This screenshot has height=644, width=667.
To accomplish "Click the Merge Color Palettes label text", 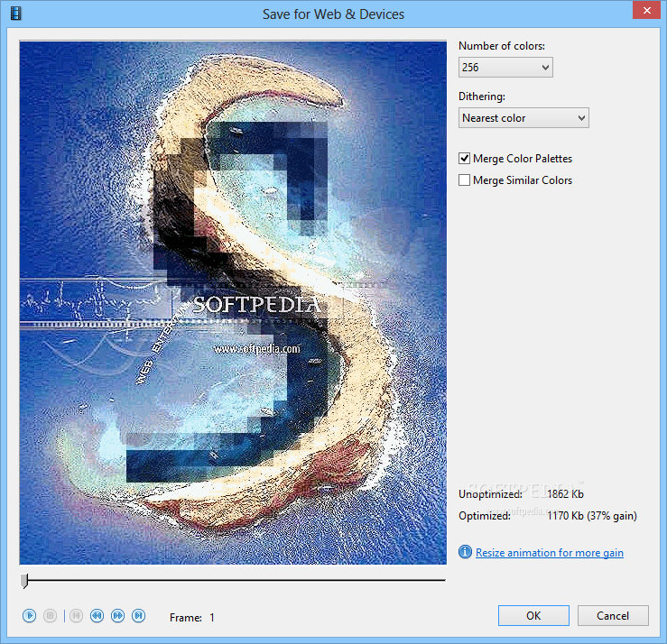I will pos(523,159).
